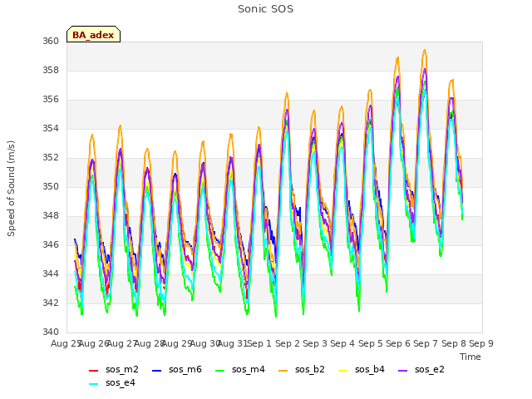
Task: Click the Sep 2 x-axis label
Action: (288, 343)
